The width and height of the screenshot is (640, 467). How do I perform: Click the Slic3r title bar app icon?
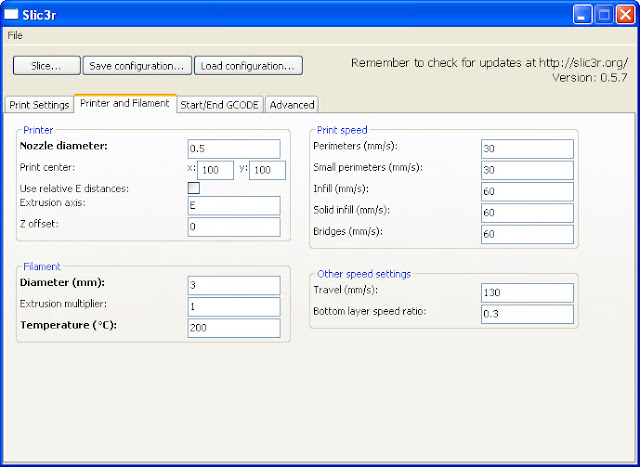pyautogui.click(x=11, y=15)
